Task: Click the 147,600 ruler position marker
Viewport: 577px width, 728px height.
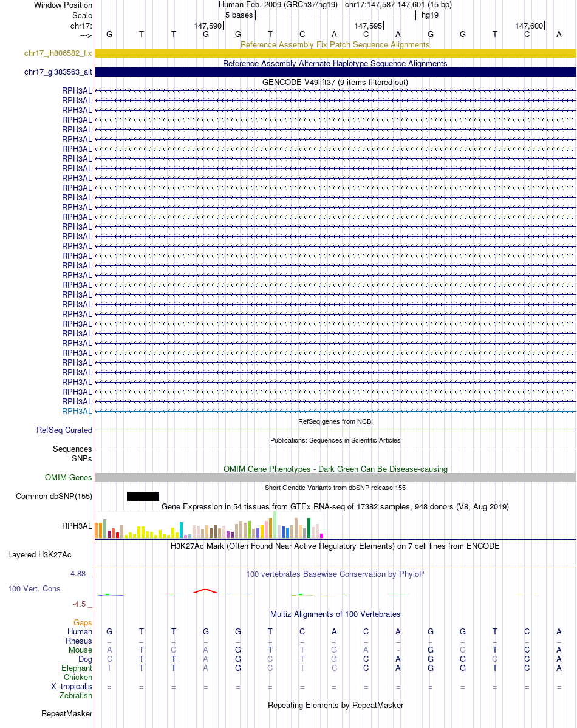Action: [x=530, y=26]
